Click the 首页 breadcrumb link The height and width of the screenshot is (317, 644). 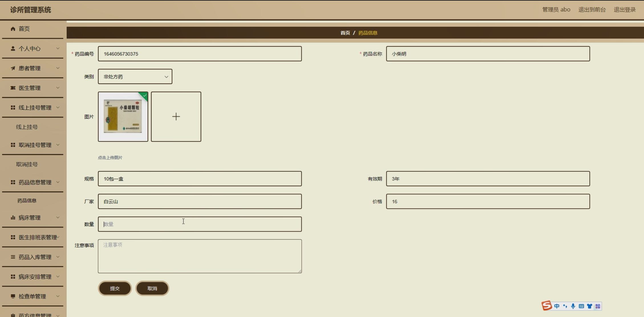(x=345, y=33)
